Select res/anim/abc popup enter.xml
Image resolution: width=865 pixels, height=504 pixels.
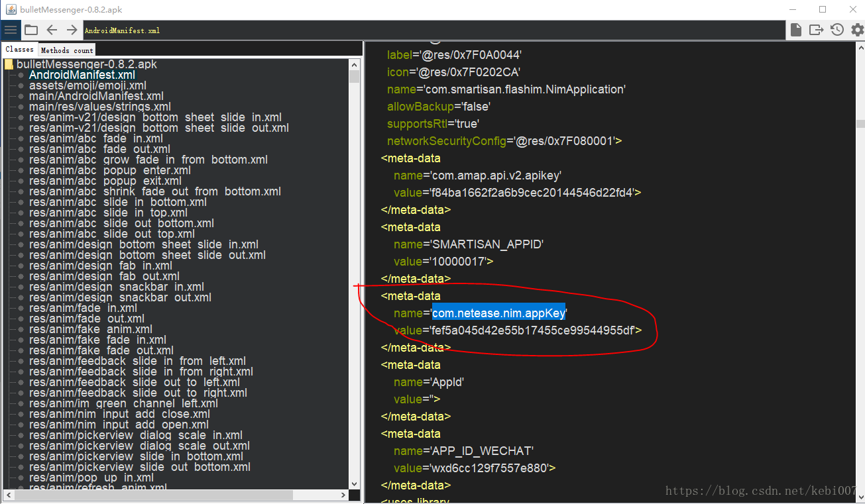tap(110, 170)
